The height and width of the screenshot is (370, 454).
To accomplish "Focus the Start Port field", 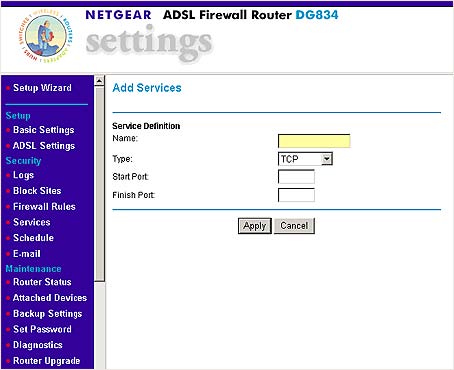I will coord(296,177).
